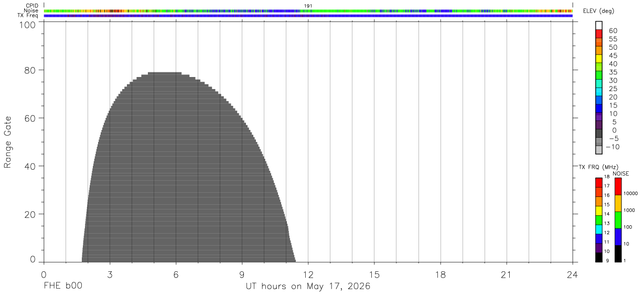Select the blue segment of the NOISE colorbar
The width and height of the screenshot is (644, 297).
(618, 237)
